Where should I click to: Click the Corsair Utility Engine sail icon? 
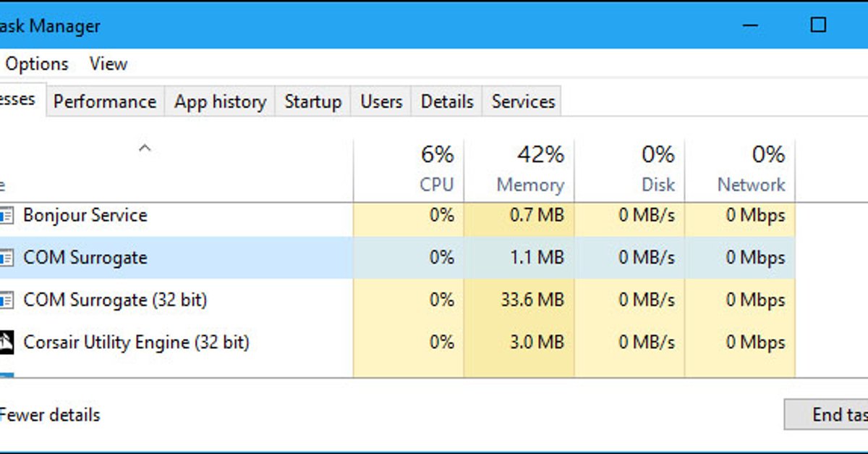coord(7,341)
